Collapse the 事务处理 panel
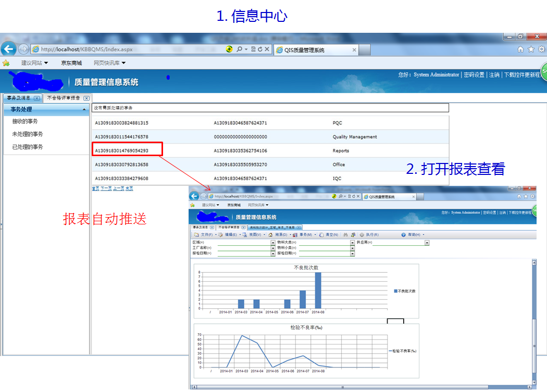Viewport: 547px width, 392px height. click(84, 109)
